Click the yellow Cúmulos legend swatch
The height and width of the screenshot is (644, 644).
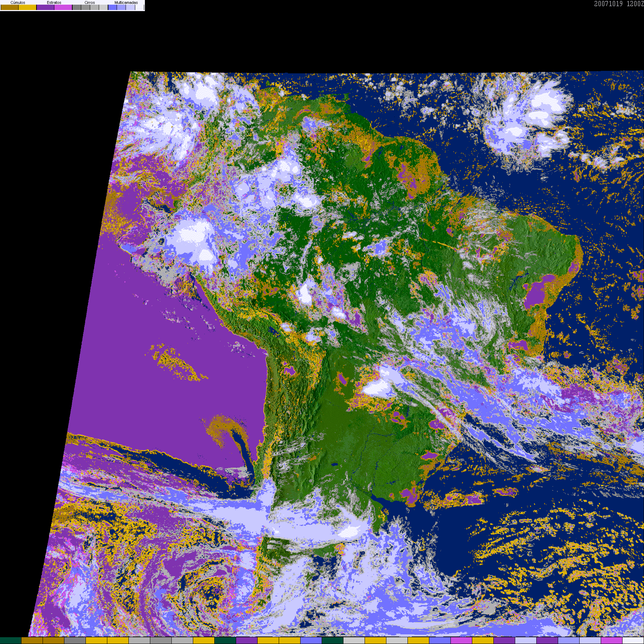(x=28, y=7)
